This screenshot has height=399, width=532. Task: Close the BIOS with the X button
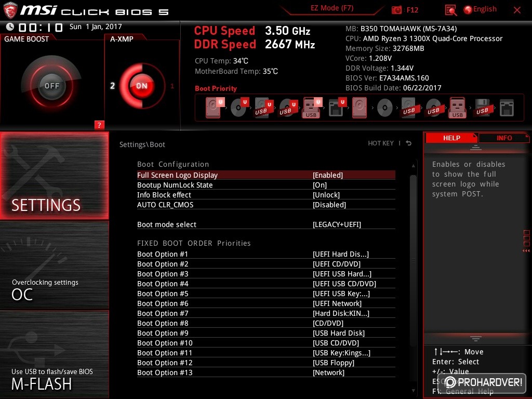(x=517, y=10)
